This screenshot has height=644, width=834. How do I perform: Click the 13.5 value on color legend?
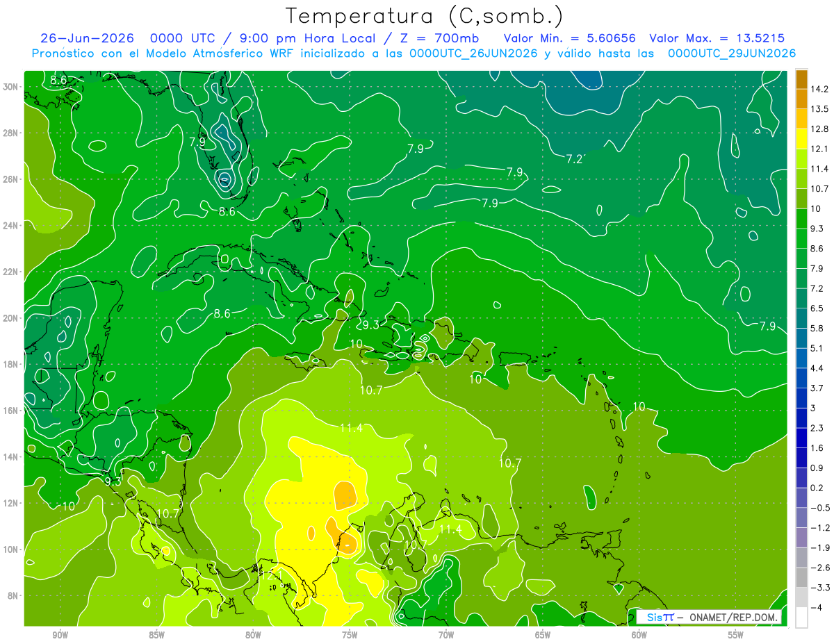pyautogui.click(x=819, y=109)
